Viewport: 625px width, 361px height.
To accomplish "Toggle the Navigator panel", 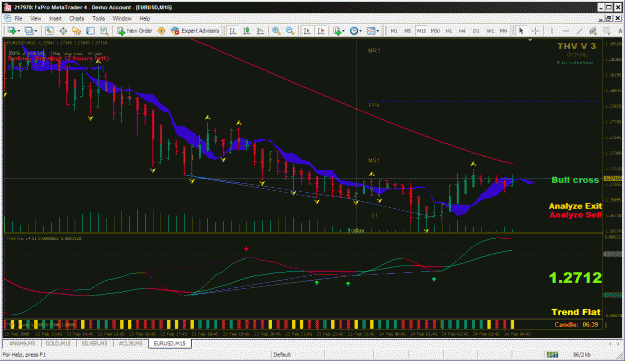I will point(77,31).
